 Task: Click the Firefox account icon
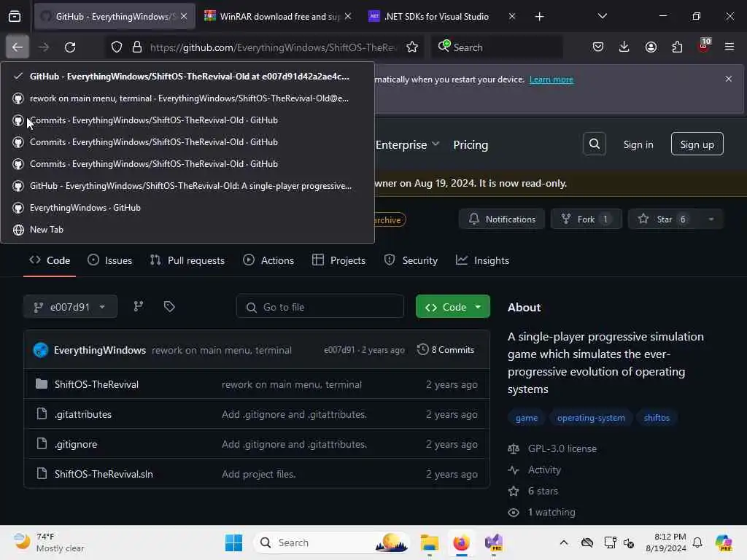(x=651, y=47)
